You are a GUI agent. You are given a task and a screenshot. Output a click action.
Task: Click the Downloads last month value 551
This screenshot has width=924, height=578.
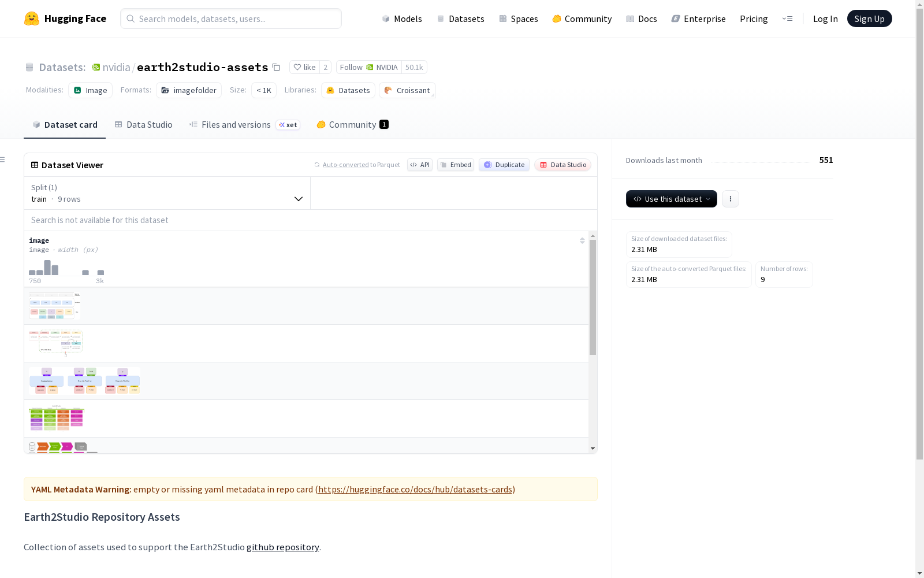pyautogui.click(x=826, y=160)
